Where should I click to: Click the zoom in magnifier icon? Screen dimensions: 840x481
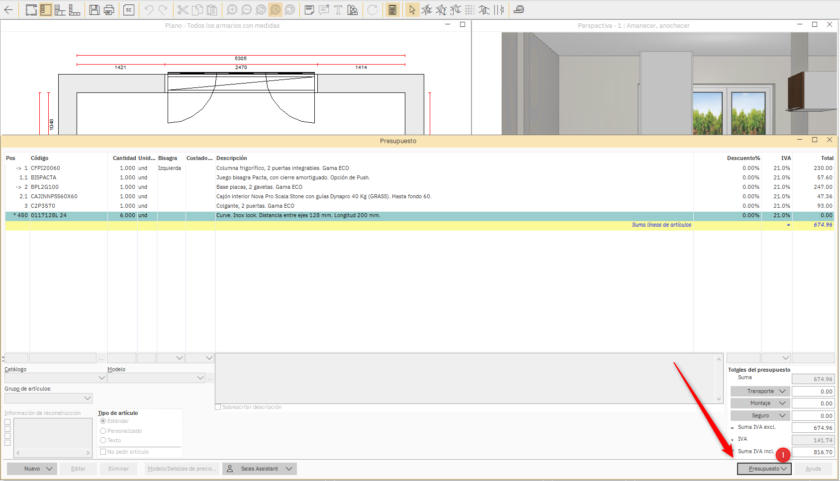pyautogui.click(x=232, y=10)
